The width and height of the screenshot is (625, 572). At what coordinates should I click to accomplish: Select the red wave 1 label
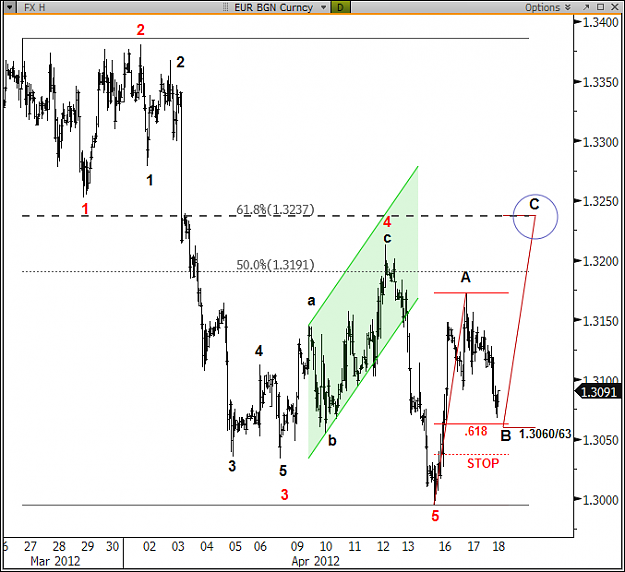coord(85,208)
